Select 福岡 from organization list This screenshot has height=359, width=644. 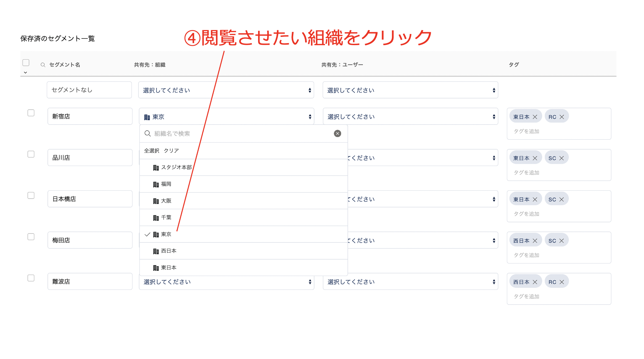point(244,184)
